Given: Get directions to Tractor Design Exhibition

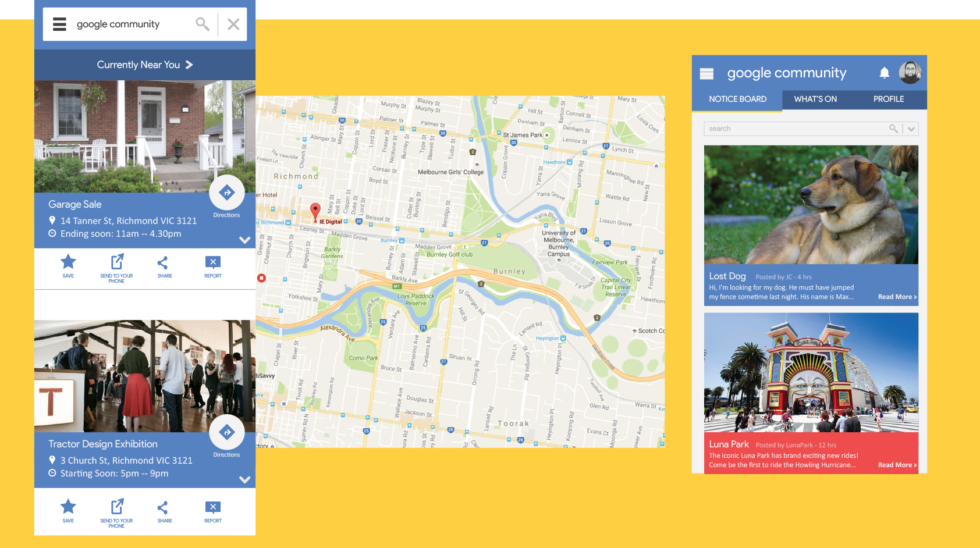Looking at the screenshot, I should (x=226, y=432).
